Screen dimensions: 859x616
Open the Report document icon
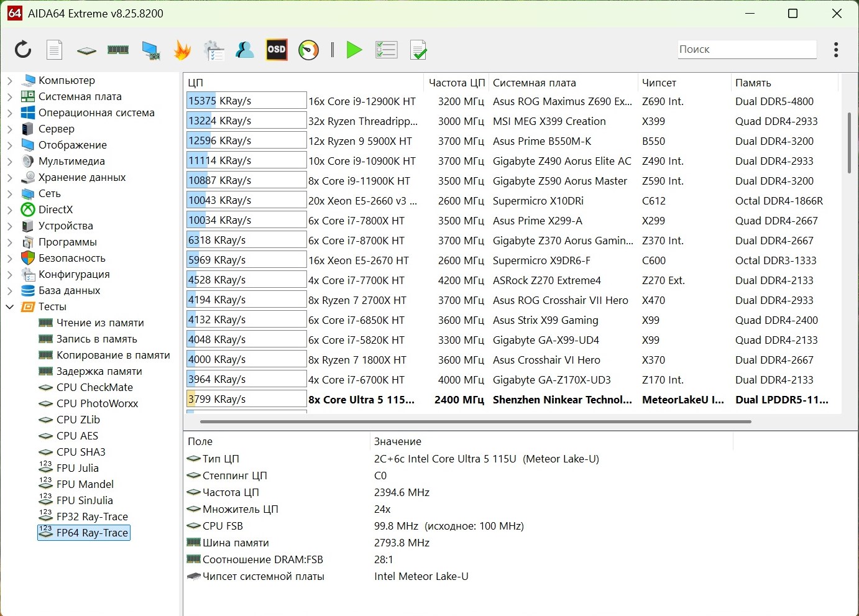pyautogui.click(x=55, y=50)
